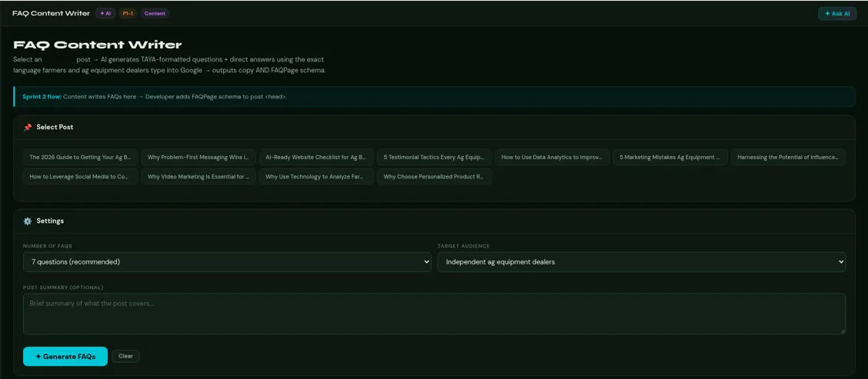Click the gear icon beside Settings
868x379 pixels.
point(28,221)
